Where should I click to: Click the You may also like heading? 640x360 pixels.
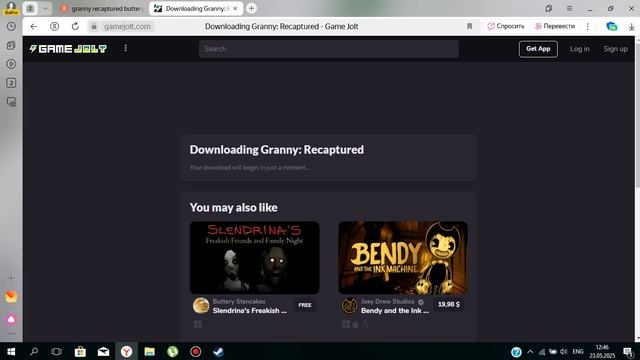[233, 207]
